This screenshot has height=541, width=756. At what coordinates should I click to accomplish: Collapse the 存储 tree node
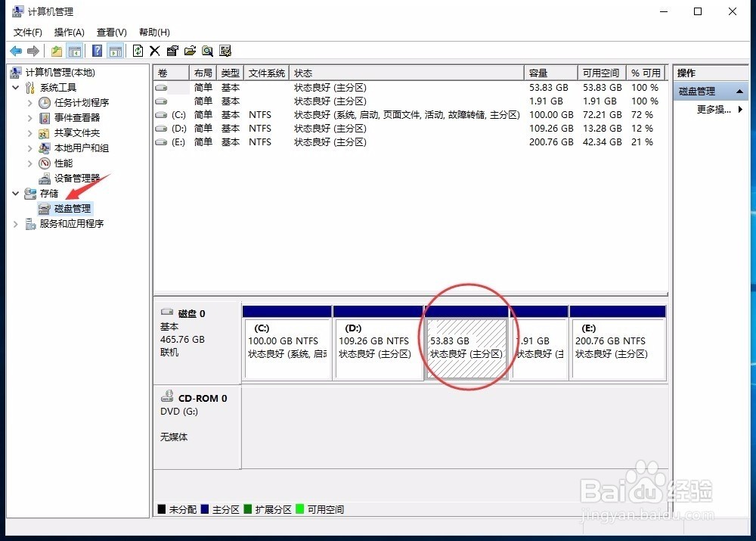click(x=16, y=193)
